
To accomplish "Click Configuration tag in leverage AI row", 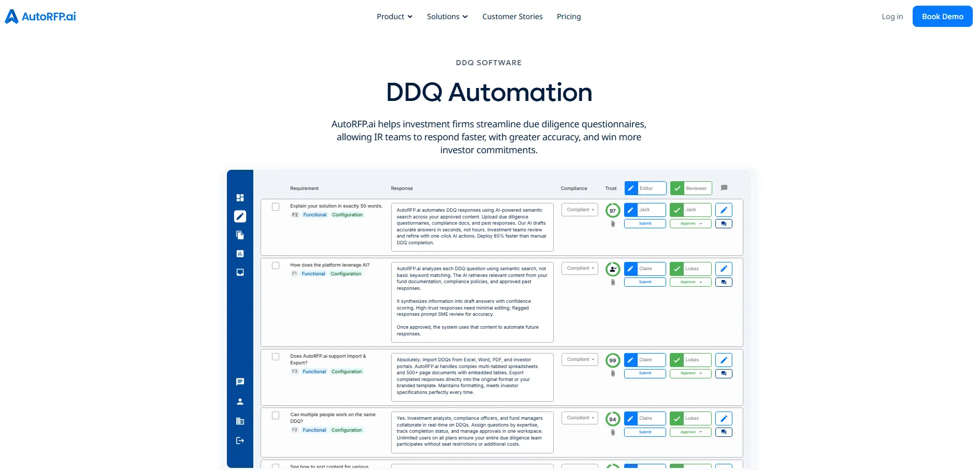I will [346, 274].
